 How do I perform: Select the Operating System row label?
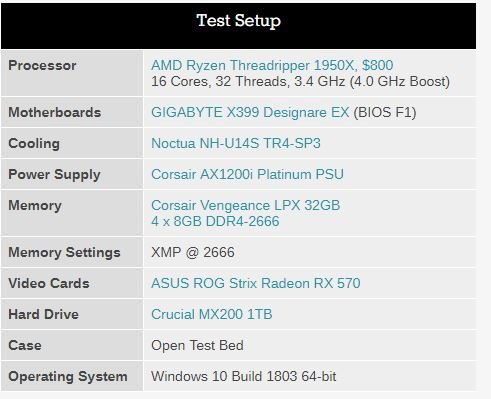click(68, 377)
